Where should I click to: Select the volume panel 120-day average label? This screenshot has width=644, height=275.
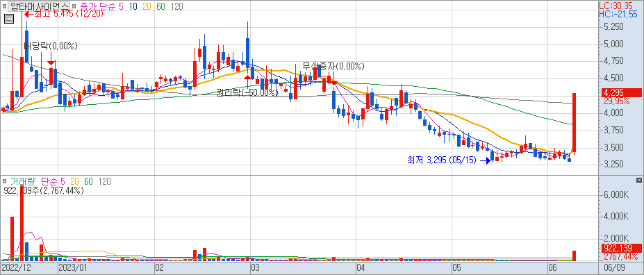(x=105, y=181)
